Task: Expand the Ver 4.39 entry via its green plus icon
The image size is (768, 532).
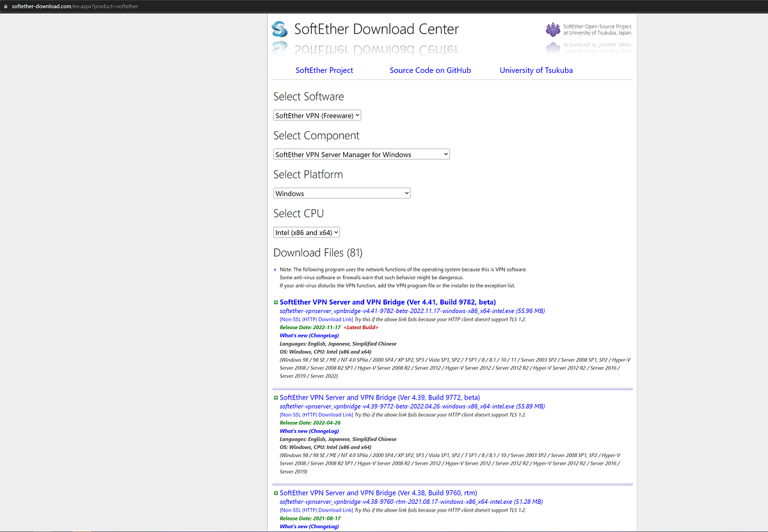Action: coord(275,397)
